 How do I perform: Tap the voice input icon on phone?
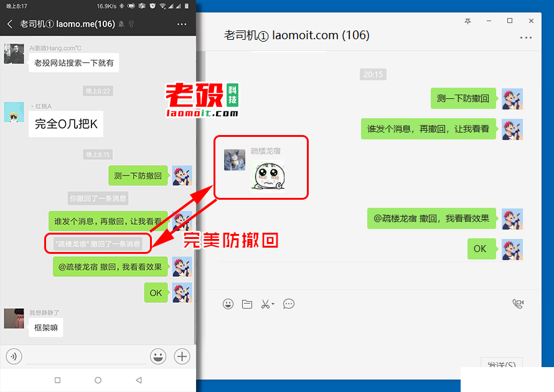[x=14, y=357]
